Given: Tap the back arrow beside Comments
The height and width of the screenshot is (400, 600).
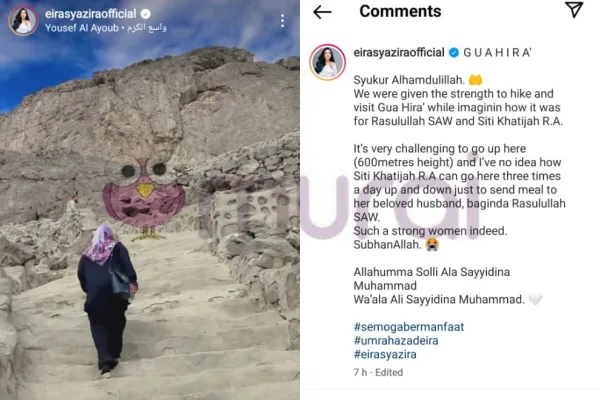Looking at the screenshot, I should click(322, 12).
